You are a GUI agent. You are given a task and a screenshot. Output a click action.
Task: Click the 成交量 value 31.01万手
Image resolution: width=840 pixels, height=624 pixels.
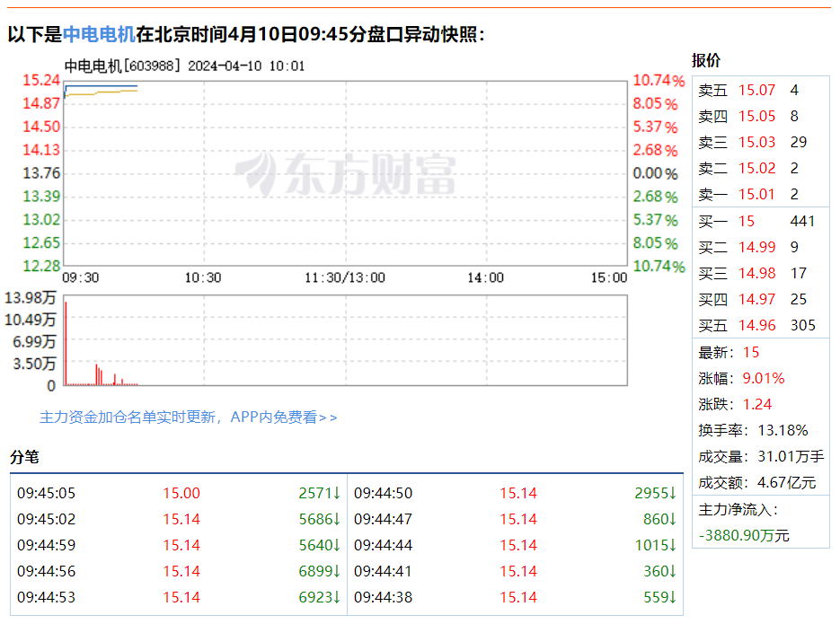coord(791,456)
